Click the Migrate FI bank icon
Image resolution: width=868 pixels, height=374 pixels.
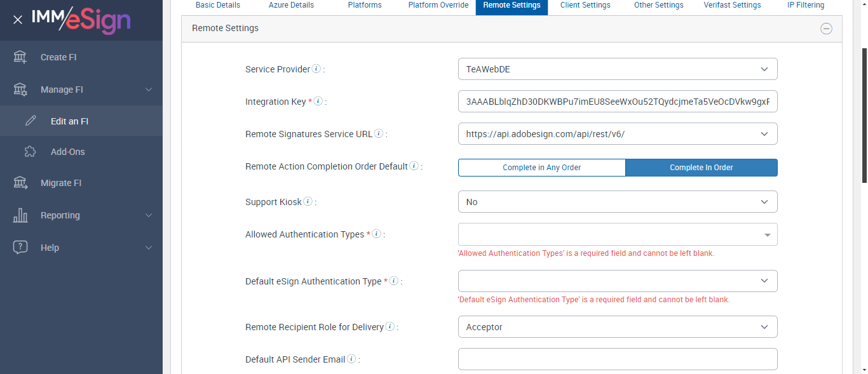coord(20,183)
